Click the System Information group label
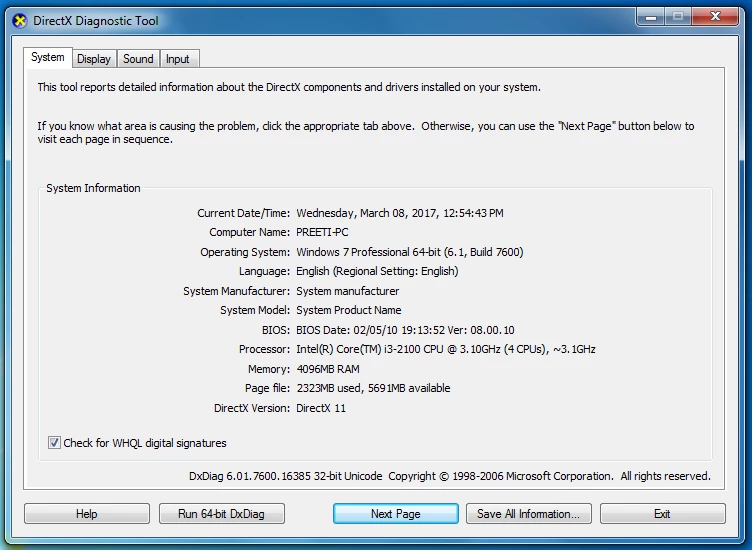Screen dimensions: 754x552 pos(93,188)
